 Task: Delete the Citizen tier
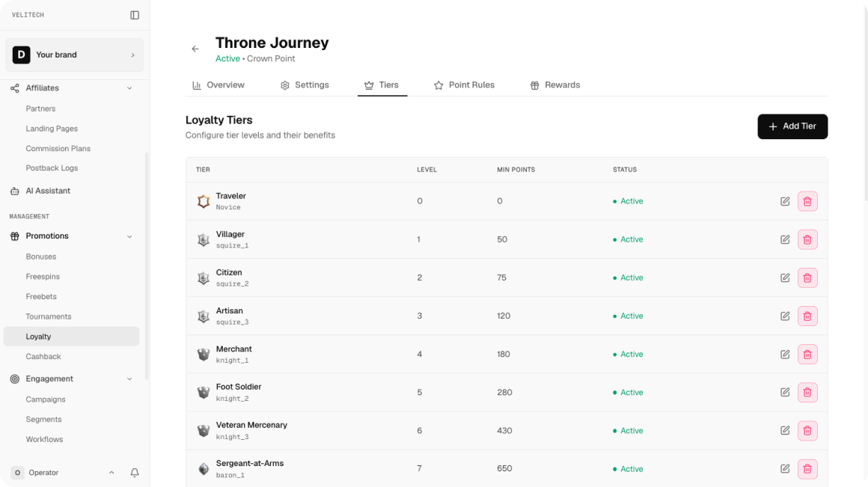[807, 278]
